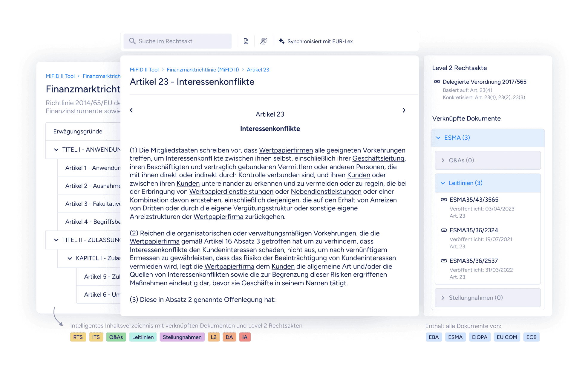Click the search magnifier icon
Screen dimensions: 588x372
coord(132,41)
